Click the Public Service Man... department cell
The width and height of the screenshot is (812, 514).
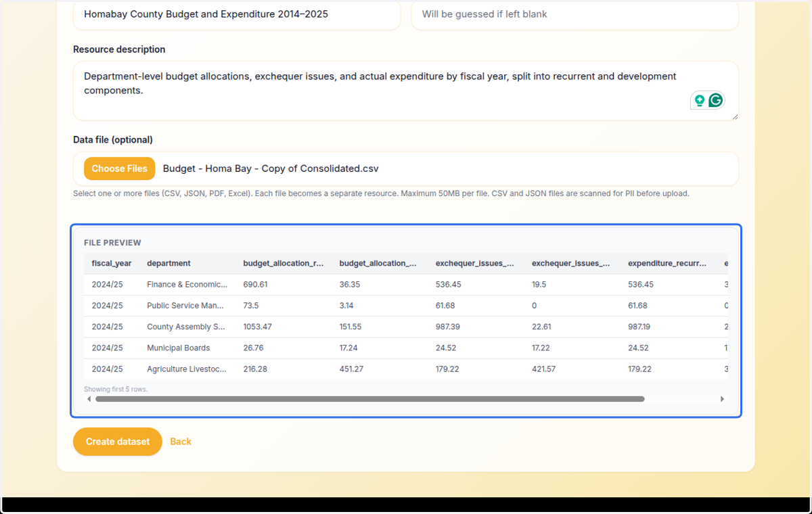(x=185, y=306)
